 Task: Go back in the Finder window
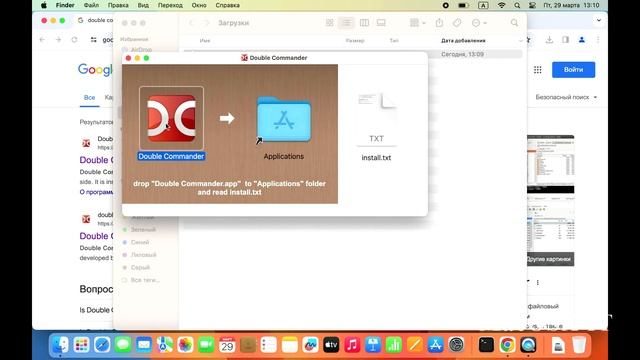click(x=191, y=23)
